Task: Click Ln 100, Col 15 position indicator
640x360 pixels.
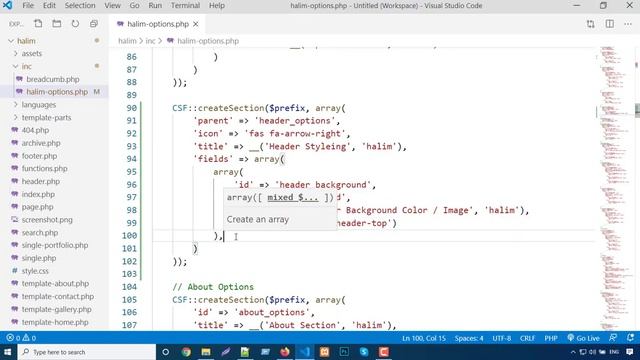Action: (424, 338)
